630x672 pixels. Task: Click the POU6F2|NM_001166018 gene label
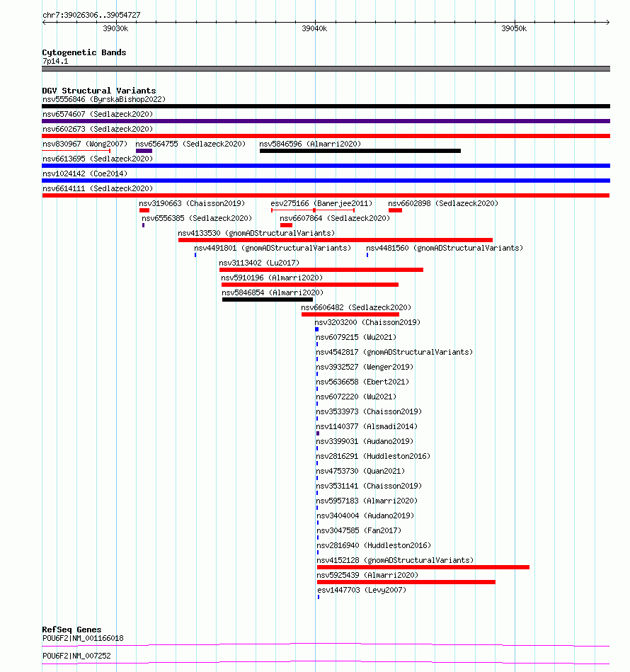tap(83, 638)
